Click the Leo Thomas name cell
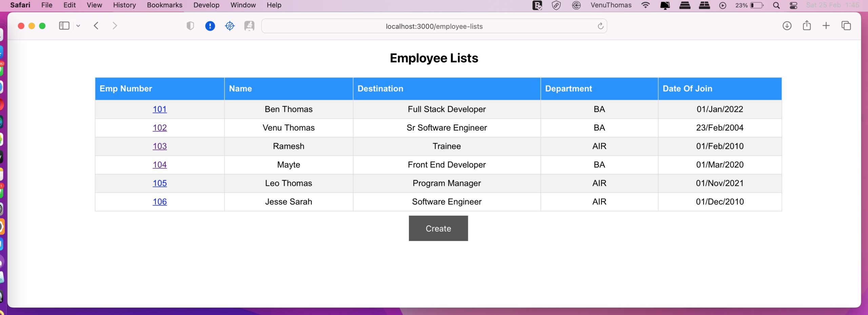Screen dimensions: 868x315 coord(289,183)
